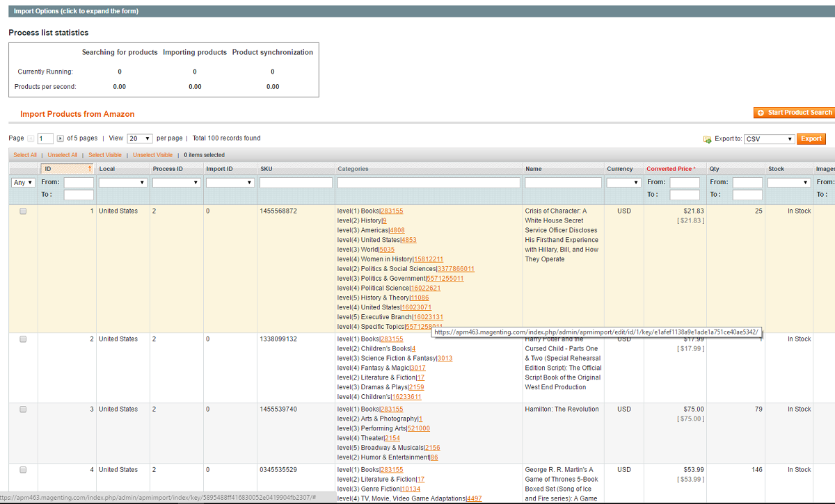835x504 pixels.
Task: Click the Unselect Visible link
Action: 153,155
